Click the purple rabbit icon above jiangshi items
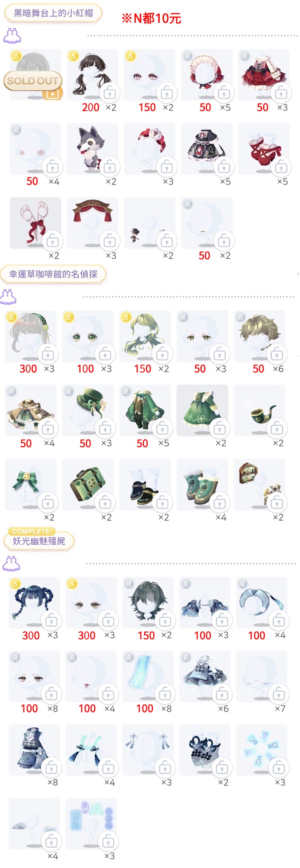The width and height of the screenshot is (300, 868). click(x=11, y=563)
